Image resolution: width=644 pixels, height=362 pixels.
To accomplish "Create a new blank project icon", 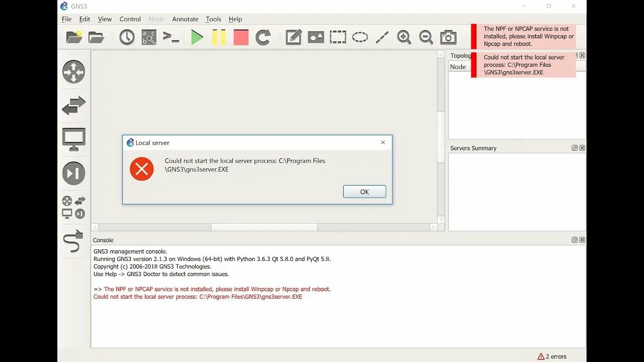I will click(74, 37).
